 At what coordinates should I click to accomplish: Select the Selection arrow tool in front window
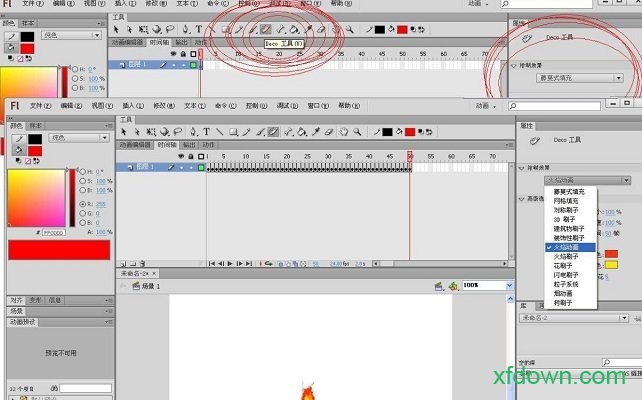pos(124,131)
